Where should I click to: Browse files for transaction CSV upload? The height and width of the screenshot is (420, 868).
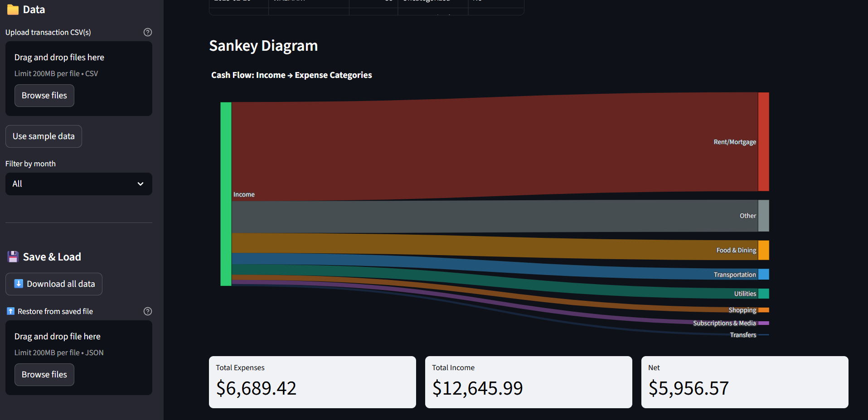click(x=44, y=96)
